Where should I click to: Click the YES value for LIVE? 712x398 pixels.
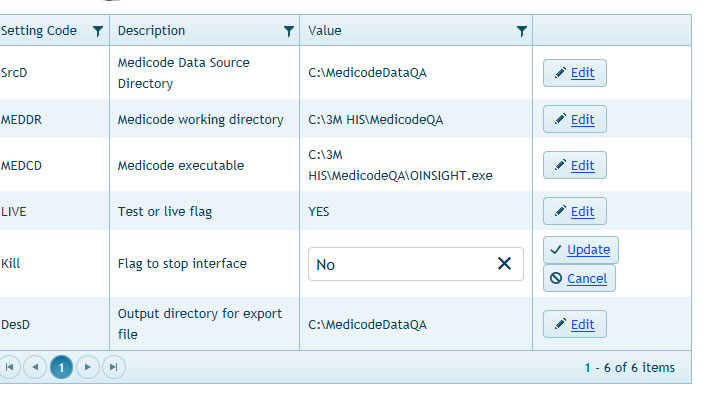click(319, 211)
